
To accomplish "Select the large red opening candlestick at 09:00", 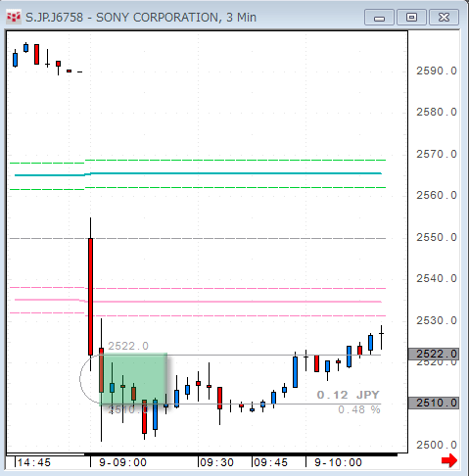I will 90,297.
